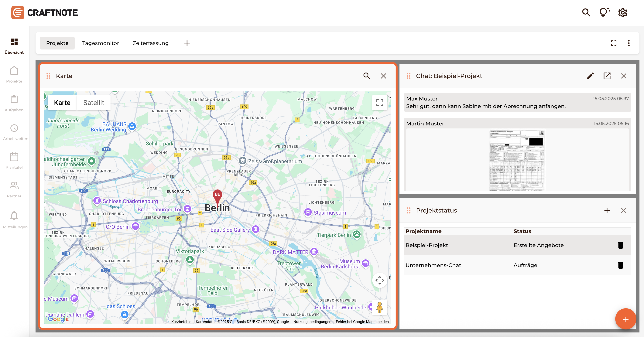The image size is (644, 337).
Task: Grab the Projektstatus drag handle
Action: [409, 210]
